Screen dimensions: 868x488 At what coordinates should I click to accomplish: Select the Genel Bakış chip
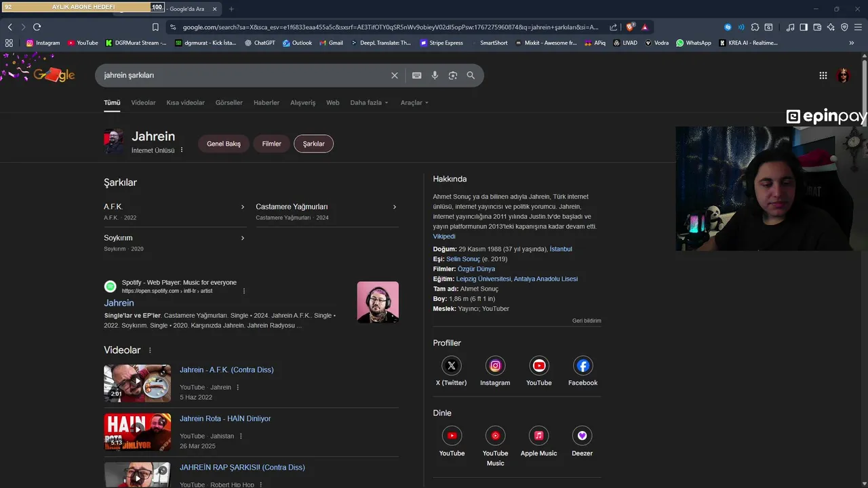coord(224,144)
